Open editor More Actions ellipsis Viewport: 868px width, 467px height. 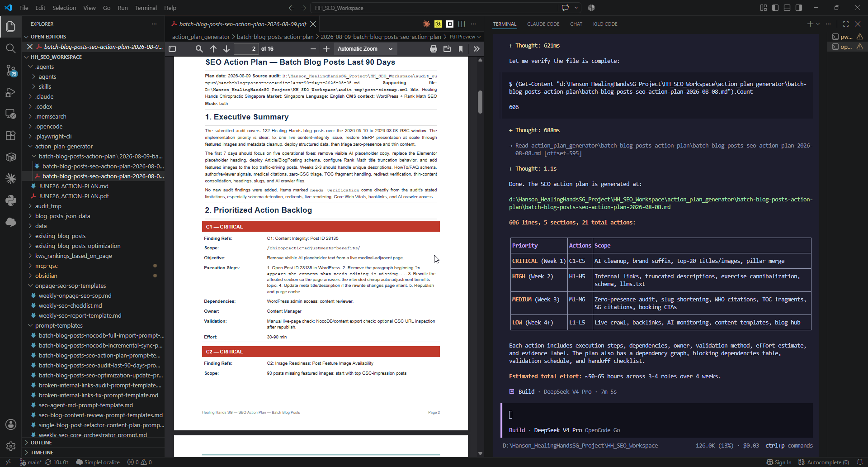[473, 24]
